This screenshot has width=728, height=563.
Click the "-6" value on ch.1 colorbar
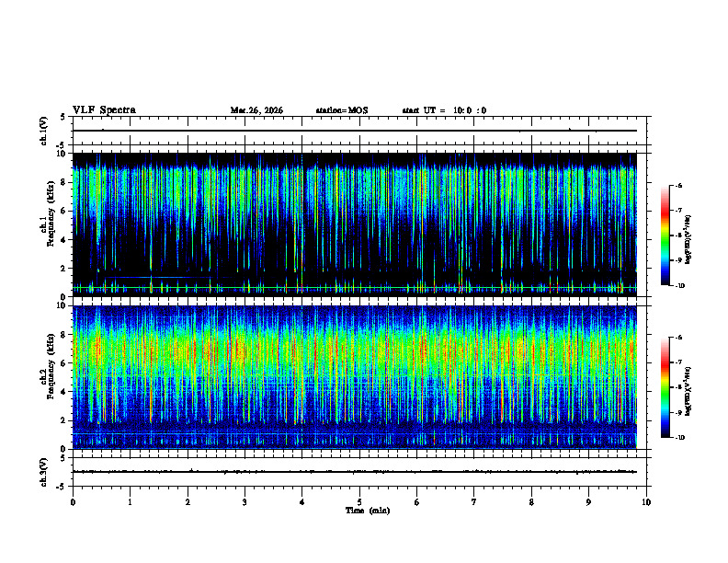(678, 185)
